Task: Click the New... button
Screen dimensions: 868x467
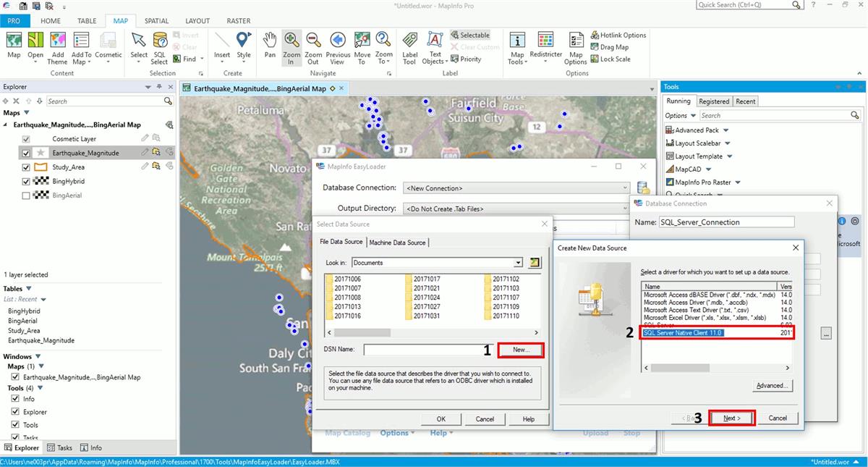Action: point(521,350)
